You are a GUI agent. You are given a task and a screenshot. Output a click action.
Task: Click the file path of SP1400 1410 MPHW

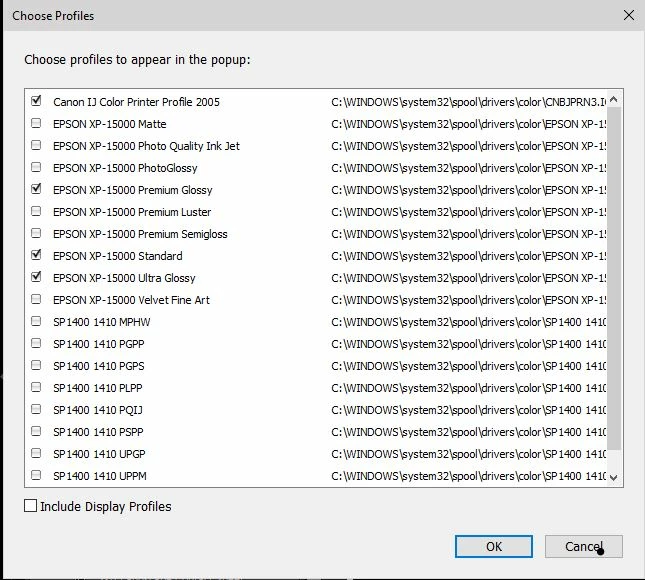click(x=469, y=322)
